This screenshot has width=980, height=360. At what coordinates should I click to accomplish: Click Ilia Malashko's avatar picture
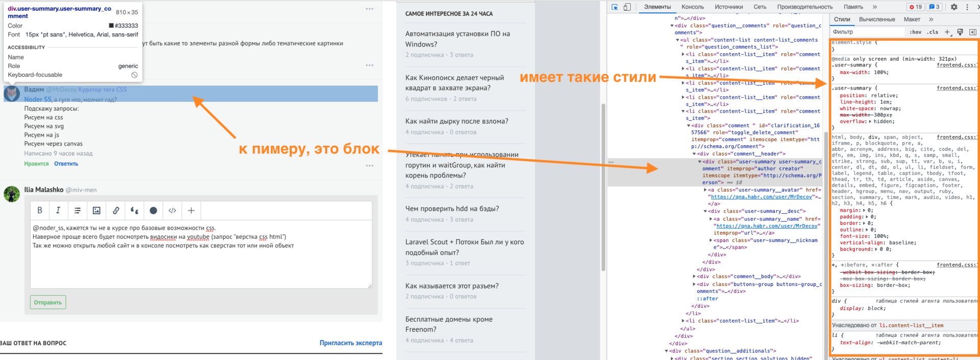click(12, 194)
